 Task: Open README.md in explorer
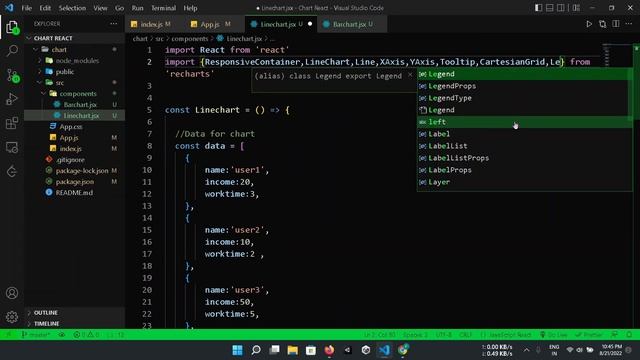pyautogui.click(x=74, y=193)
